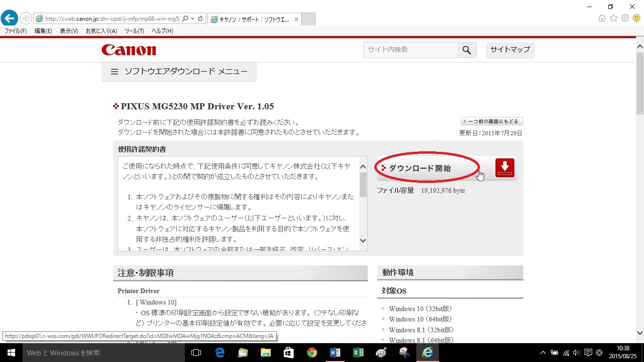Open Microsoft Excel from taskbar
The image size is (644, 362).
[358, 353]
